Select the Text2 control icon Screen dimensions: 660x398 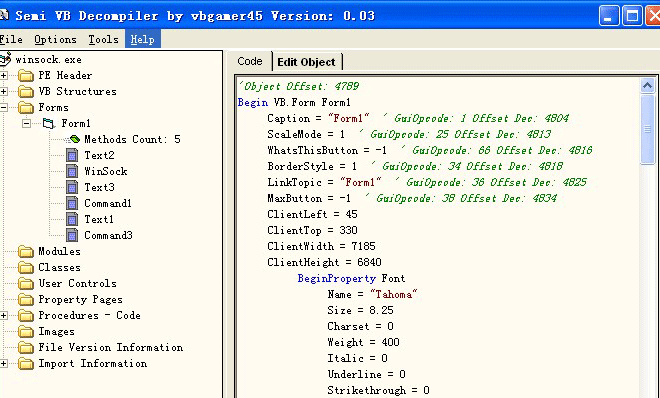(x=72, y=155)
